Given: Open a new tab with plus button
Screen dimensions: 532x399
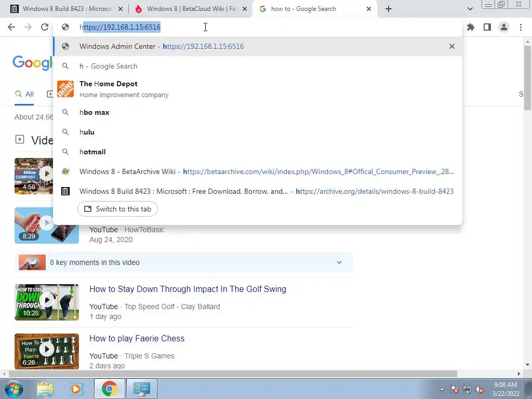Looking at the screenshot, I should [x=389, y=9].
